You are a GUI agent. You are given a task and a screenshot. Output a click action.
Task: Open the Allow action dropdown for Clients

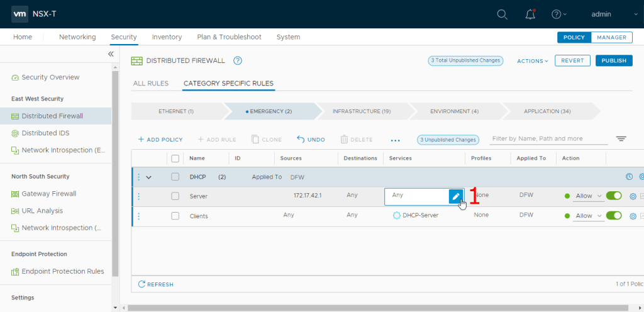click(x=589, y=216)
